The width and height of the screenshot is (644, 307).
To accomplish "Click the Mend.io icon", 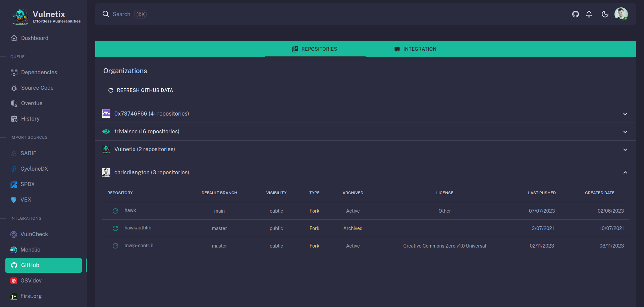I will point(14,250).
